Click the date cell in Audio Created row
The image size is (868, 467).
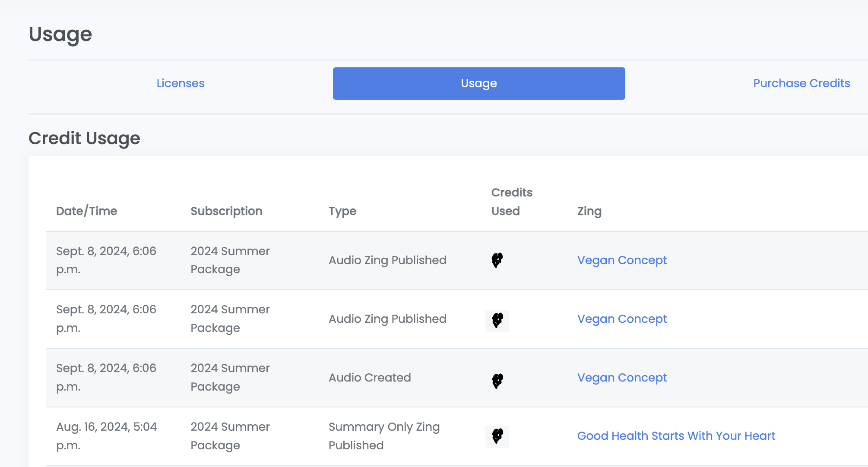click(x=106, y=378)
